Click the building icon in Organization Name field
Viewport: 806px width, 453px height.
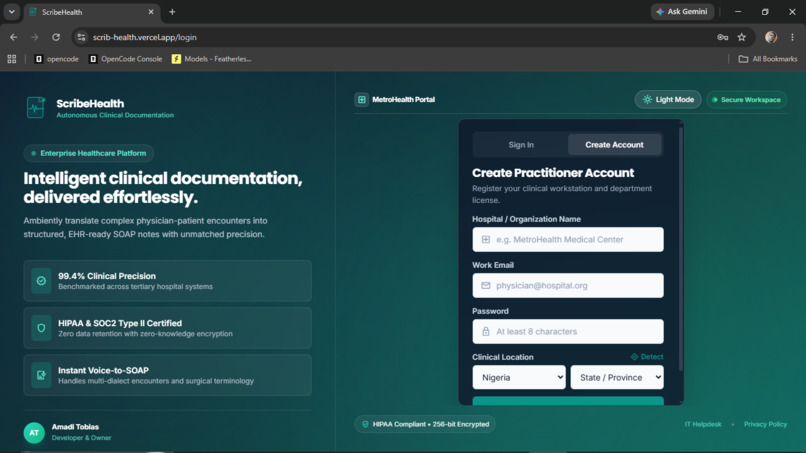[x=485, y=240]
